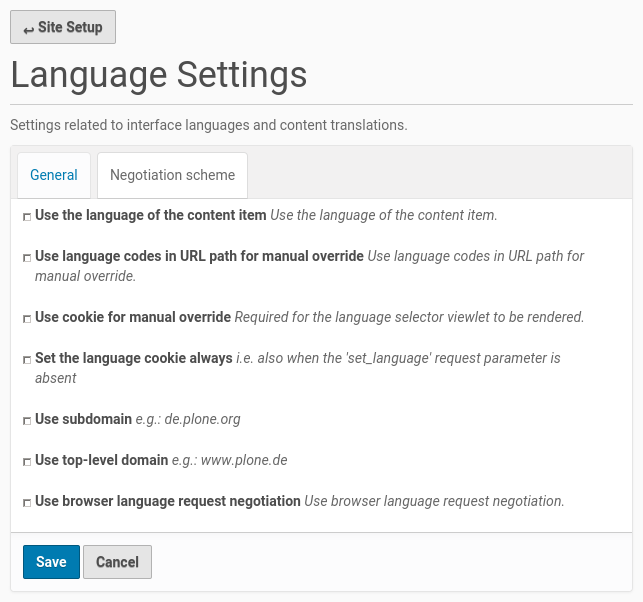The width and height of the screenshot is (643, 602).
Task: Check 'Use browser language request negotiation' box
Action: click(27, 502)
